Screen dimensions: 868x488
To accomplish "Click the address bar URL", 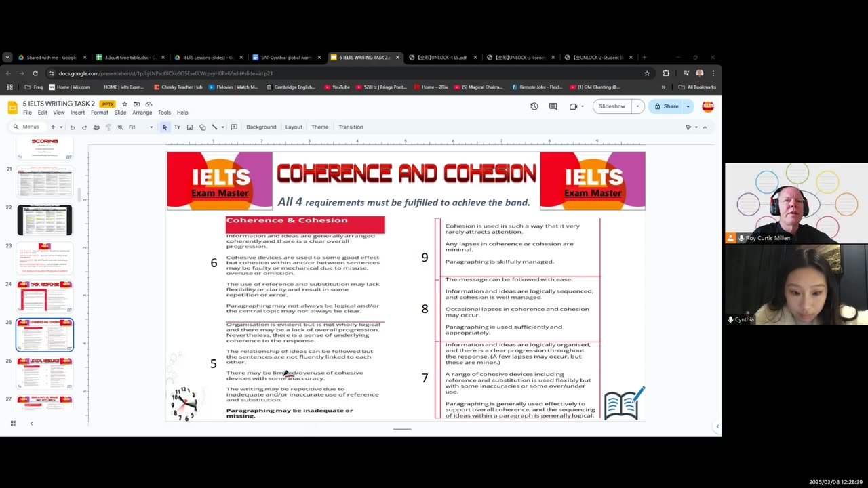I will click(166, 73).
